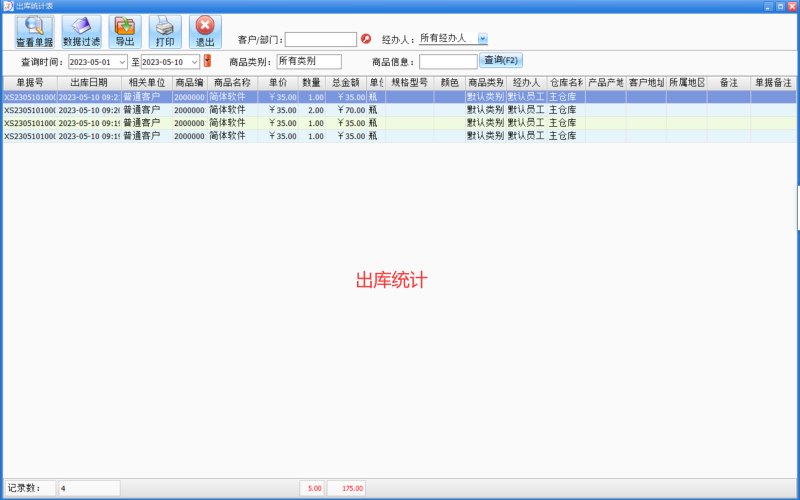Sort by the 出库日期 column header
The height and width of the screenshot is (500, 800).
pyautogui.click(x=89, y=83)
